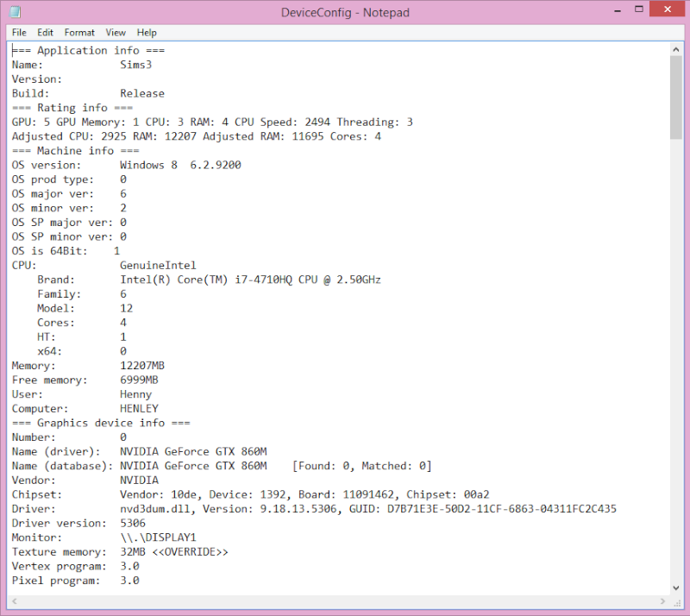The height and width of the screenshot is (616, 690).
Task: Click the 'OS prod type:' label
Action: point(53,179)
